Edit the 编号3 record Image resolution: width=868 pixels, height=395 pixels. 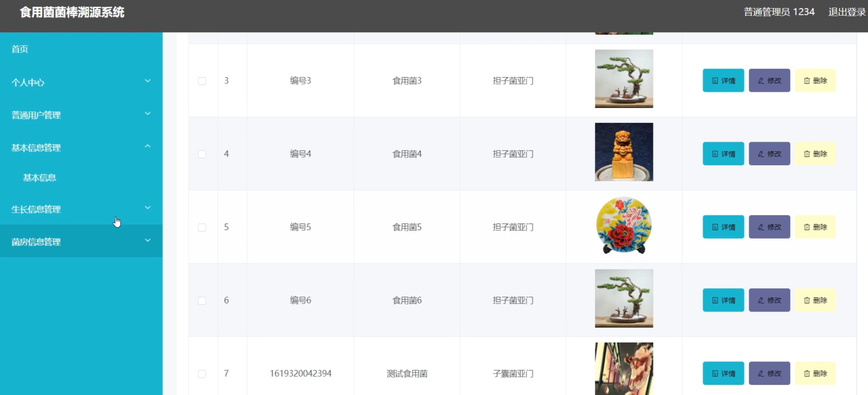769,80
